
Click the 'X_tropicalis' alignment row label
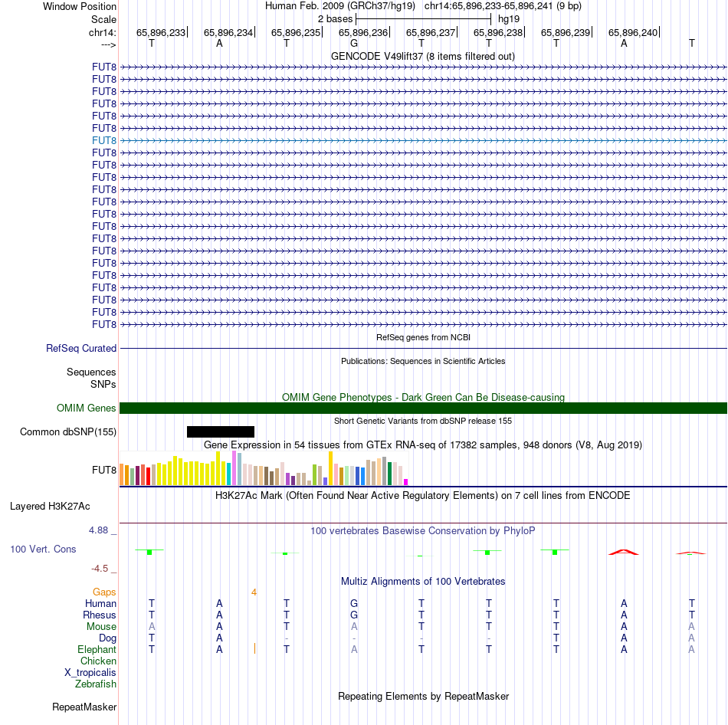click(x=90, y=673)
